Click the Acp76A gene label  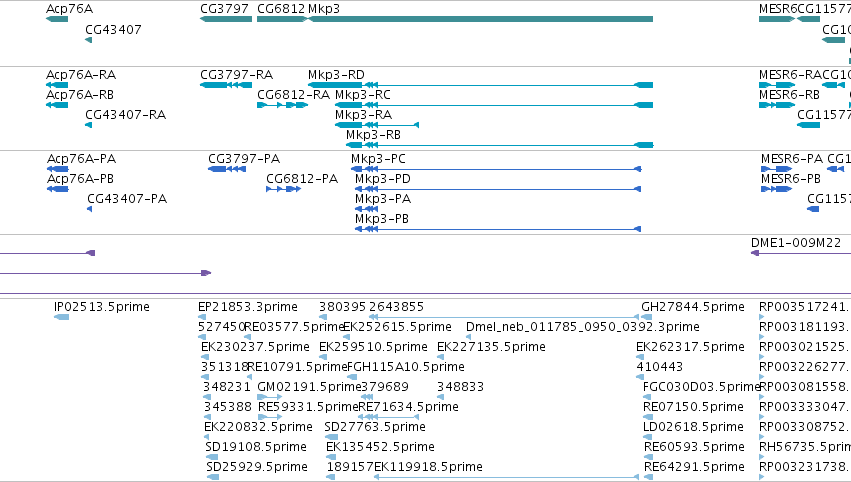click(x=69, y=9)
